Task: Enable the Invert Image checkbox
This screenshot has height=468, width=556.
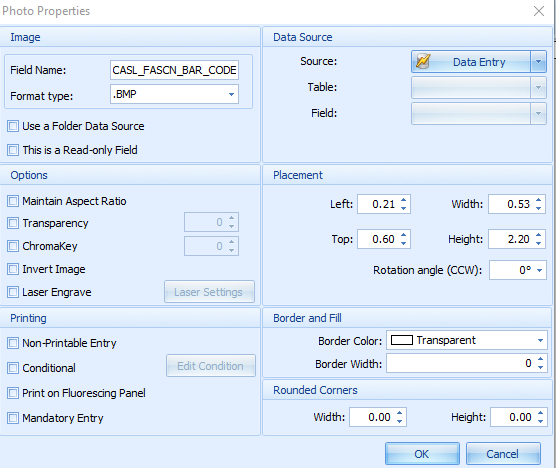Action: [x=13, y=269]
